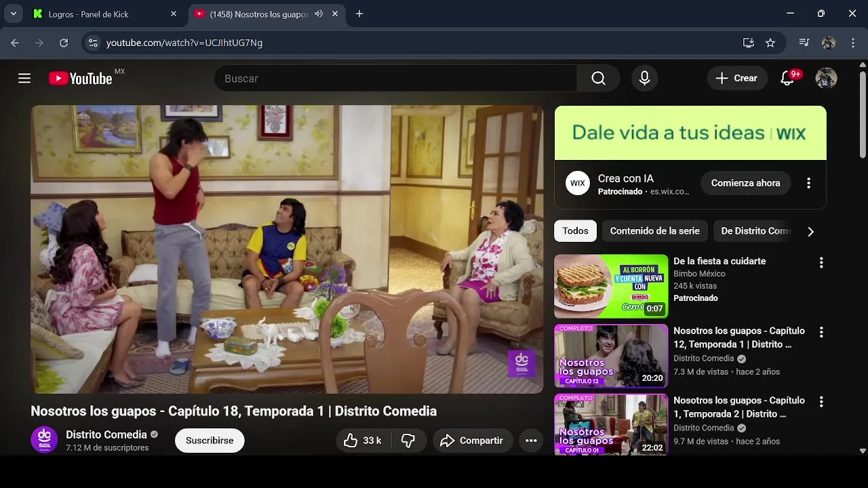Close the Nosotros los guapos YouTube tab
The image size is (868, 488).
point(335,14)
